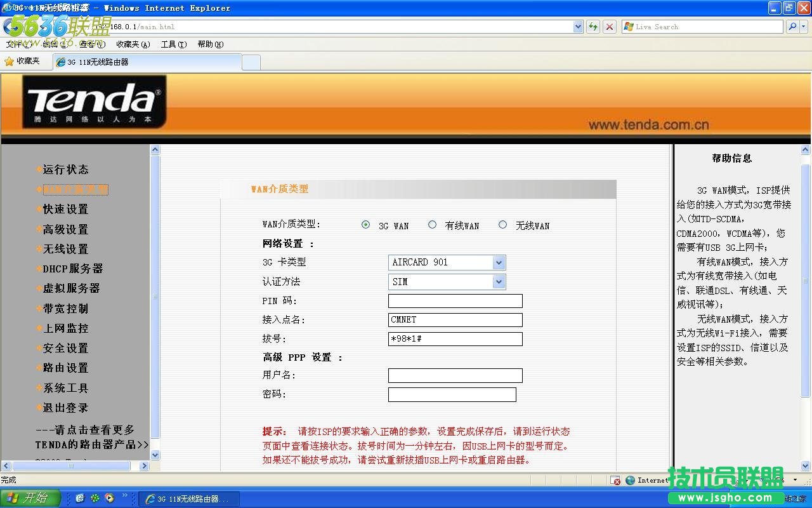Select the 3G WAN radio button
The width and height of the screenshot is (812, 508).
pyautogui.click(x=365, y=224)
